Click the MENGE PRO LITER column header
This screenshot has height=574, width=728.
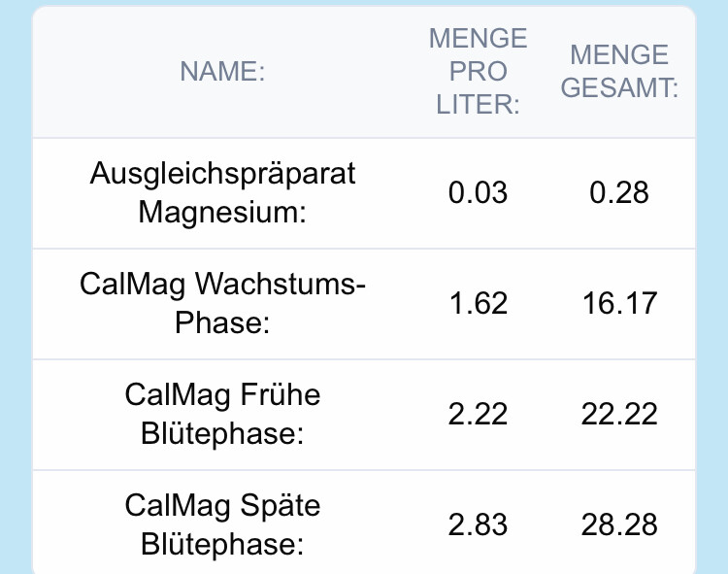coord(478,71)
